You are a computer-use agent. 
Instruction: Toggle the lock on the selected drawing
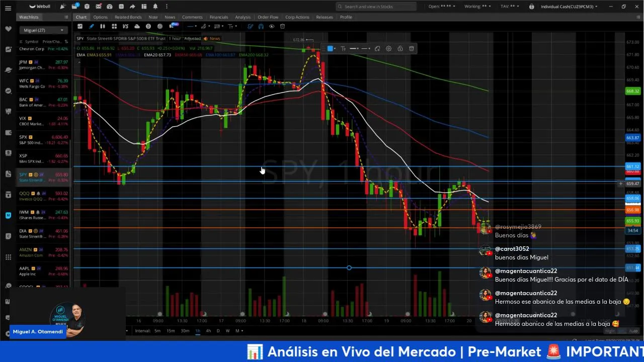tap(400, 49)
